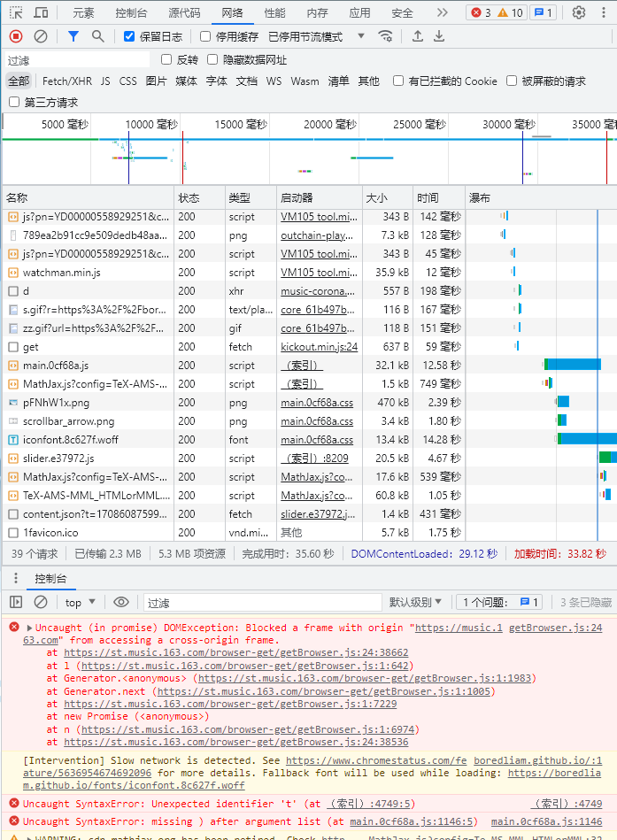Create a live expression eye icon
The image size is (617, 840).
click(x=121, y=602)
